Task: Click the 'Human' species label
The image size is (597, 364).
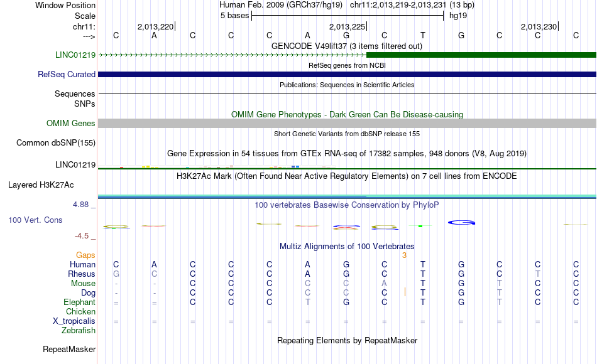Action: point(82,264)
